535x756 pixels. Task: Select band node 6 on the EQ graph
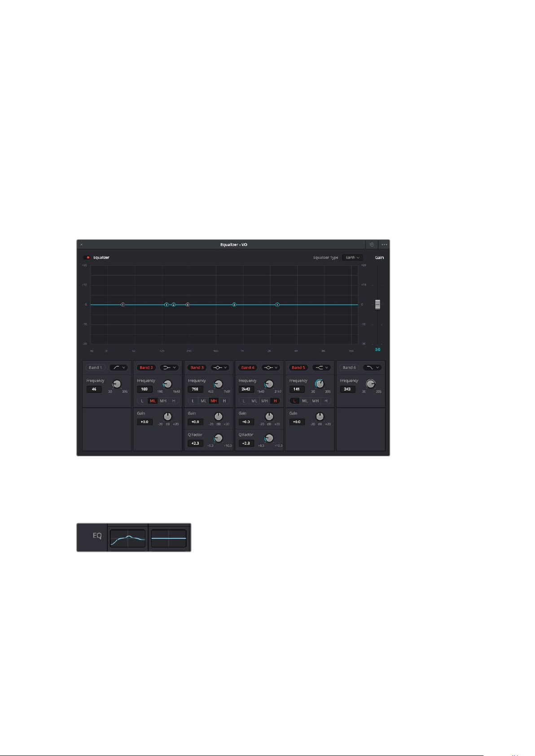tap(188, 305)
